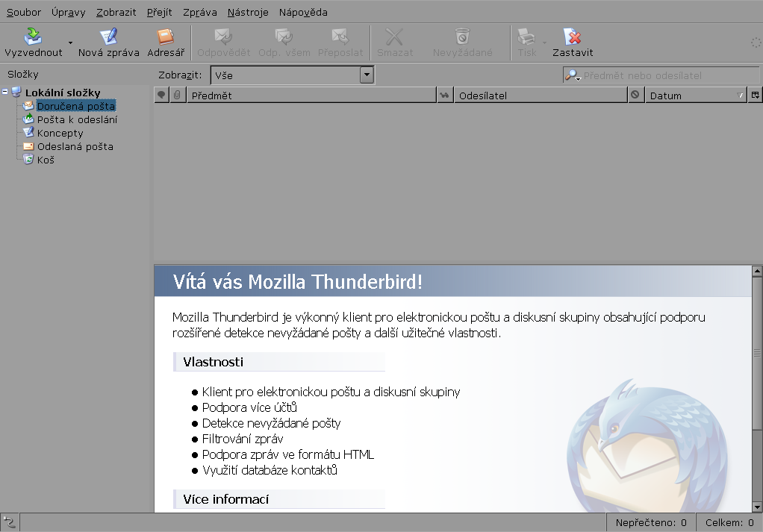Screen dimensions: 763x532
Task: Select Lokální složky account
Action: coord(63,93)
